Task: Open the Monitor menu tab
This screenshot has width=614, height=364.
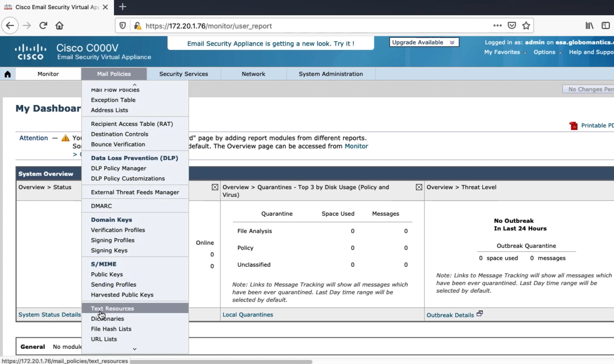Action: coord(48,74)
